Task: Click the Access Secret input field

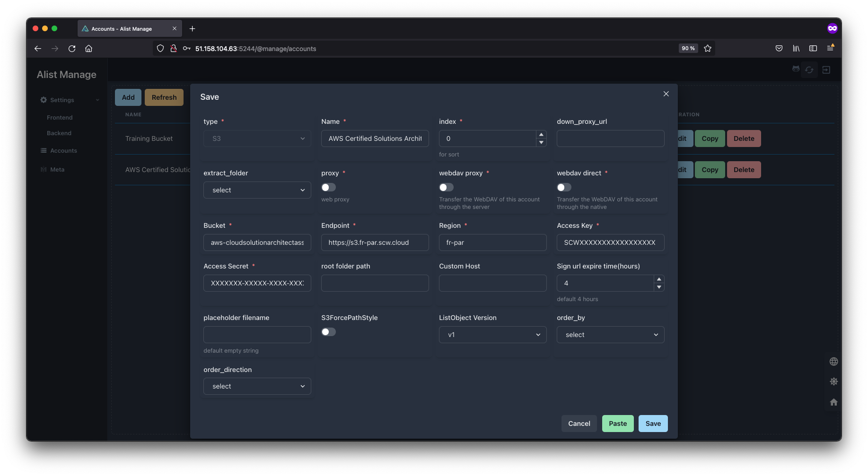Action: click(x=257, y=283)
